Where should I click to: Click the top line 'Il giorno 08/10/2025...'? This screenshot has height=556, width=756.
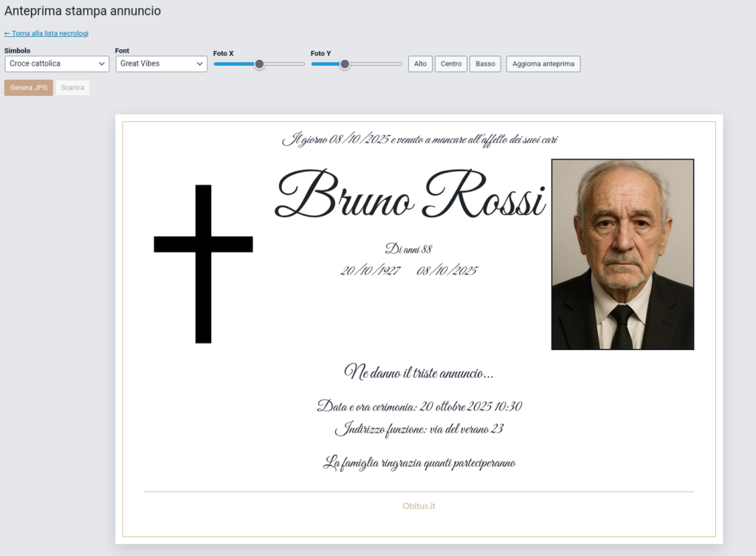point(419,140)
